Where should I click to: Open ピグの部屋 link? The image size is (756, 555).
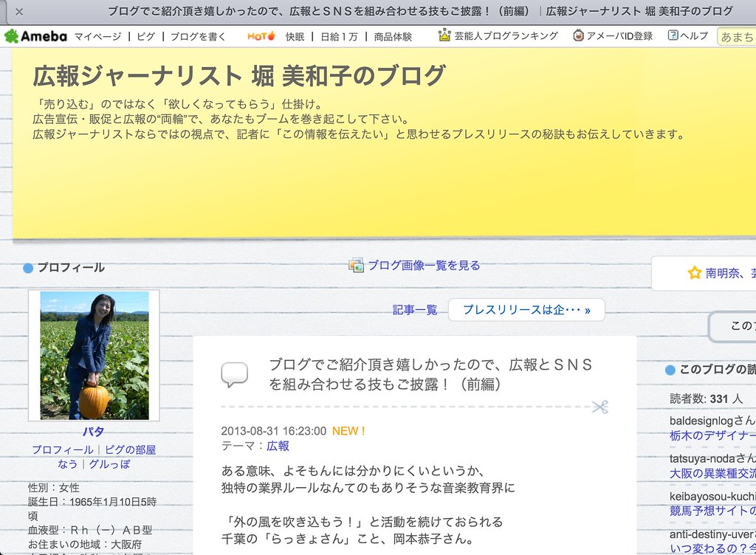[130, 450]
